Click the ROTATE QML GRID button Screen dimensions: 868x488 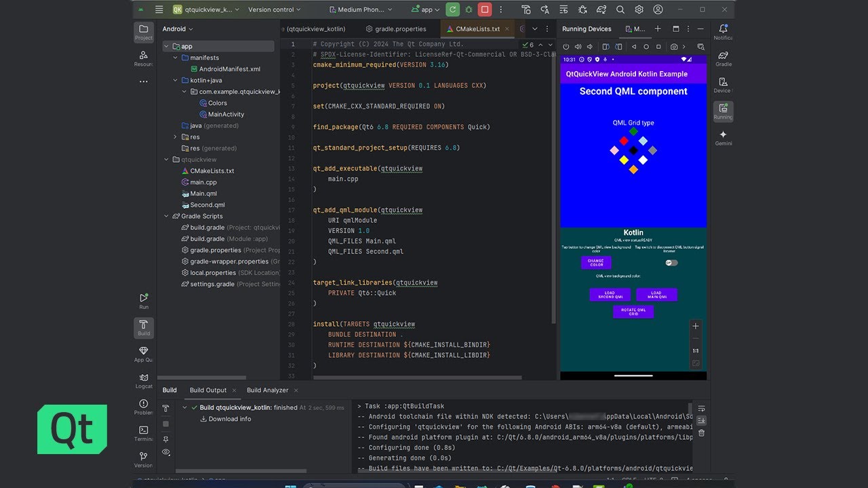tap(633, 312)
